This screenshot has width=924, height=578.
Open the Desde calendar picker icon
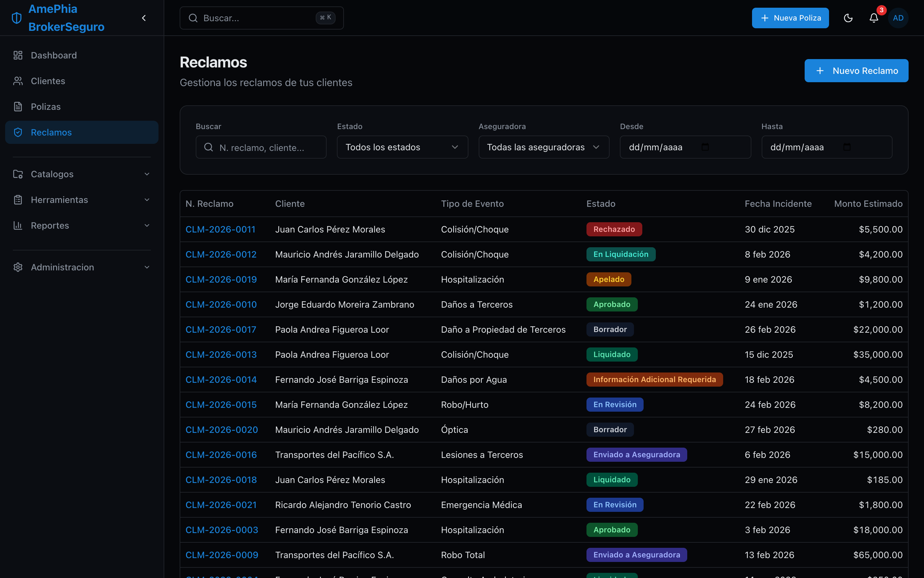(x=705, y=147)
